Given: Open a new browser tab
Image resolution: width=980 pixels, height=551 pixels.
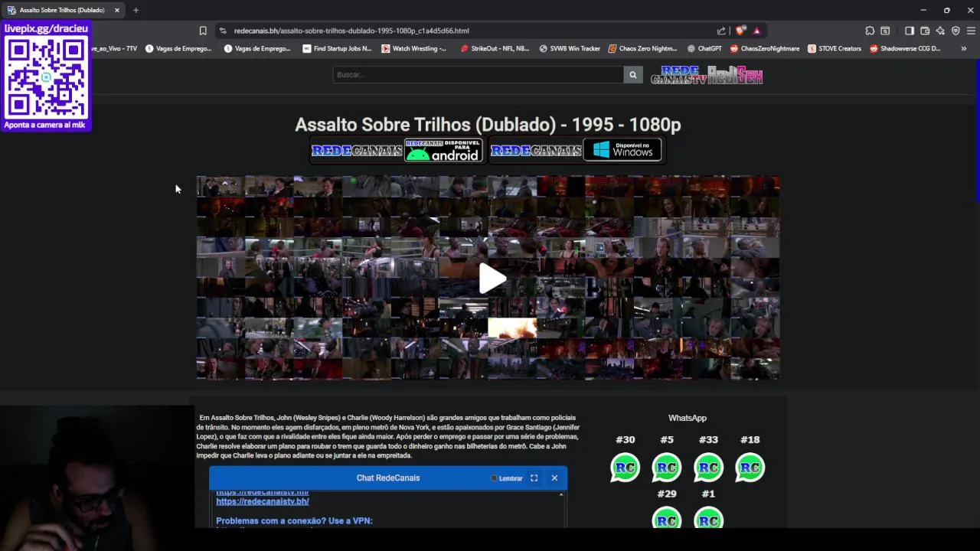Looking at the screenshot, I should pos(136,10).
